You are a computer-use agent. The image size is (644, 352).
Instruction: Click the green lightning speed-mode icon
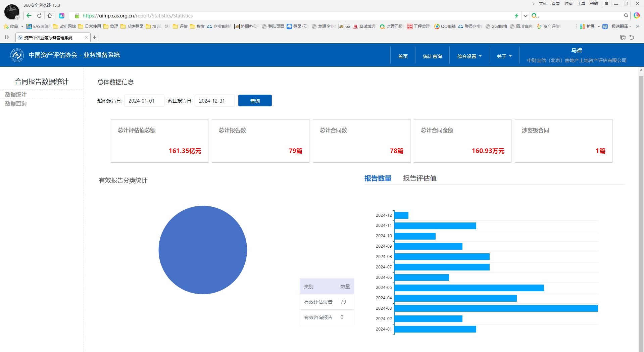[516, 16]
